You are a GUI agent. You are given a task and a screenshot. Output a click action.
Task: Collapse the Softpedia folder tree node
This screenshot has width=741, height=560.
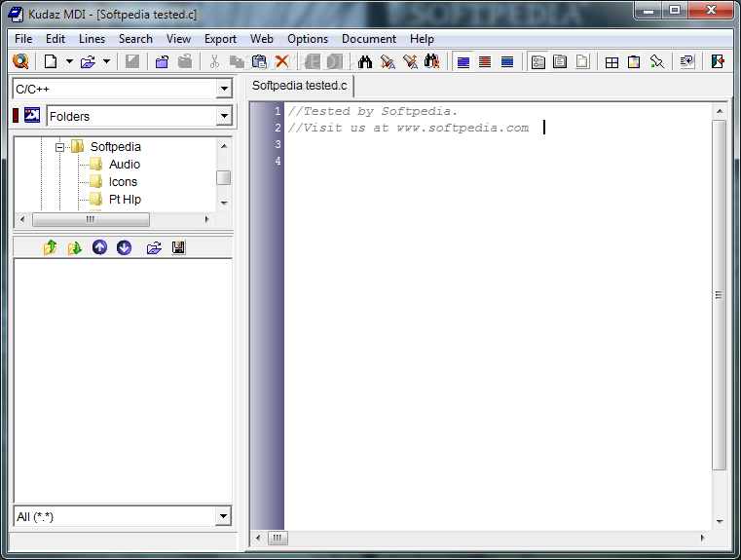[59, 147]
